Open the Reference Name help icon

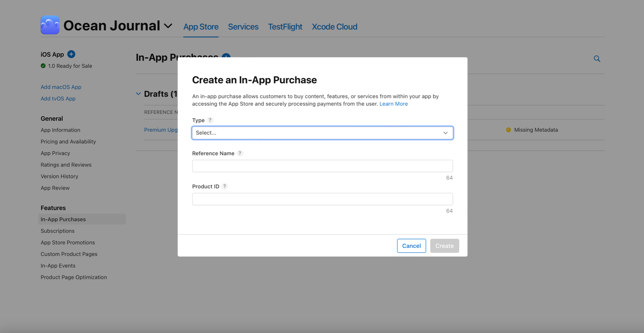tap(240, 153)
